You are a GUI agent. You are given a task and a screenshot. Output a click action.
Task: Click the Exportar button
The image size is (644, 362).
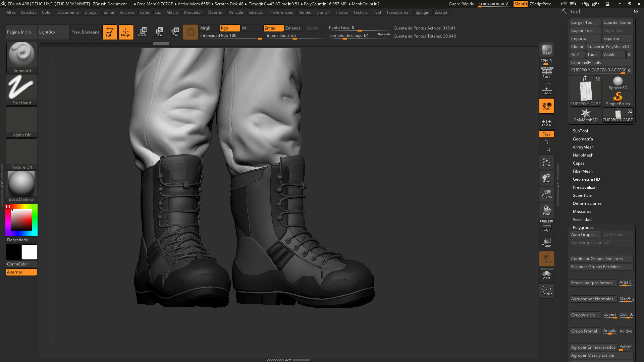618,39
